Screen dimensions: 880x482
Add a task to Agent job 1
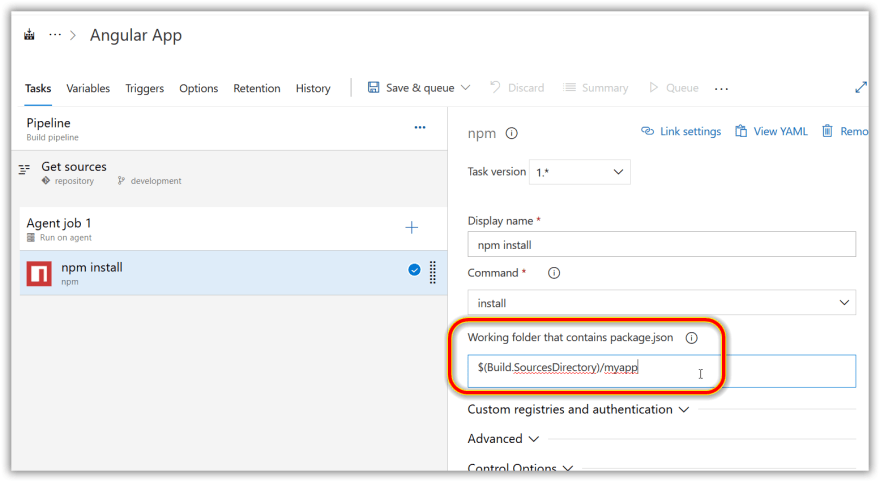pos(411,227)
